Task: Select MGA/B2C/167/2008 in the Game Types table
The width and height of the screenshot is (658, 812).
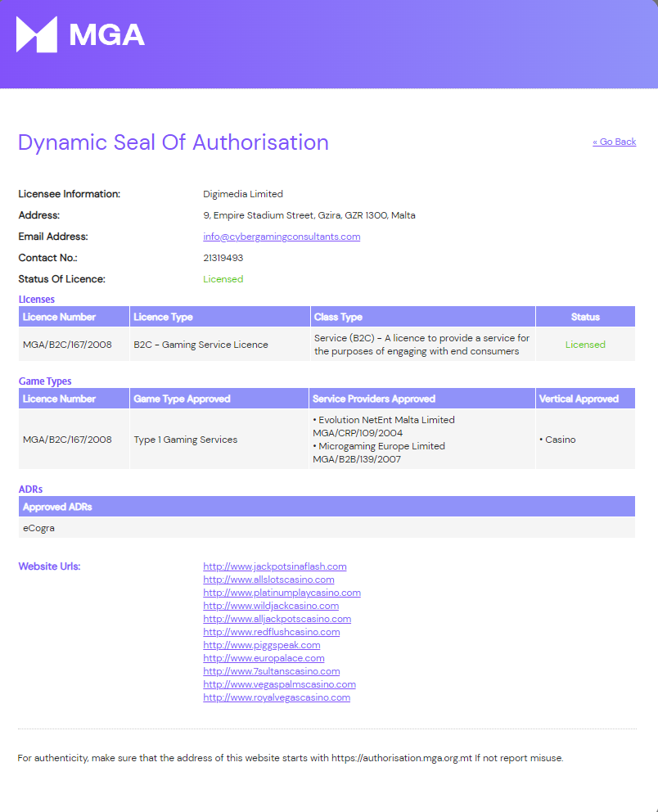Action: click(67, 439)
